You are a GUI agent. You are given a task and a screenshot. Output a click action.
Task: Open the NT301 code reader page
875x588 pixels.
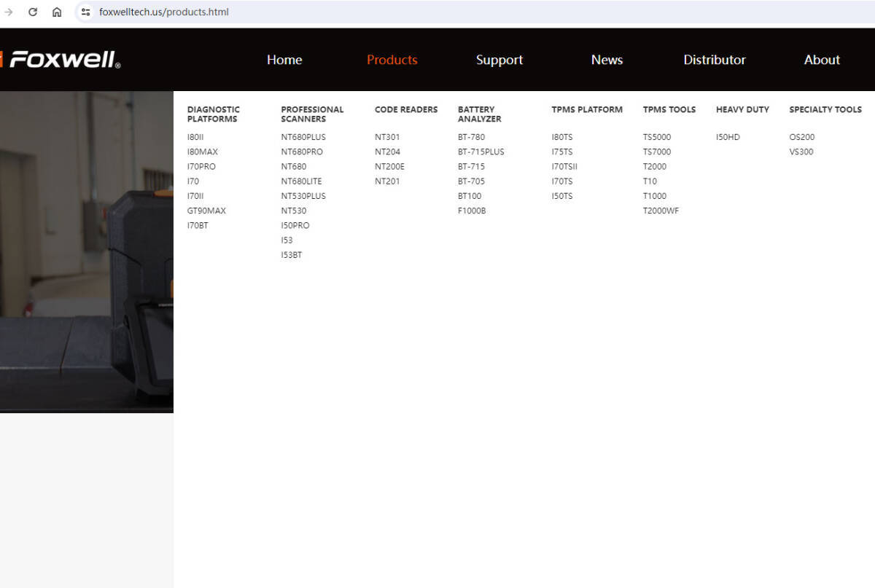tap(387, 137)
